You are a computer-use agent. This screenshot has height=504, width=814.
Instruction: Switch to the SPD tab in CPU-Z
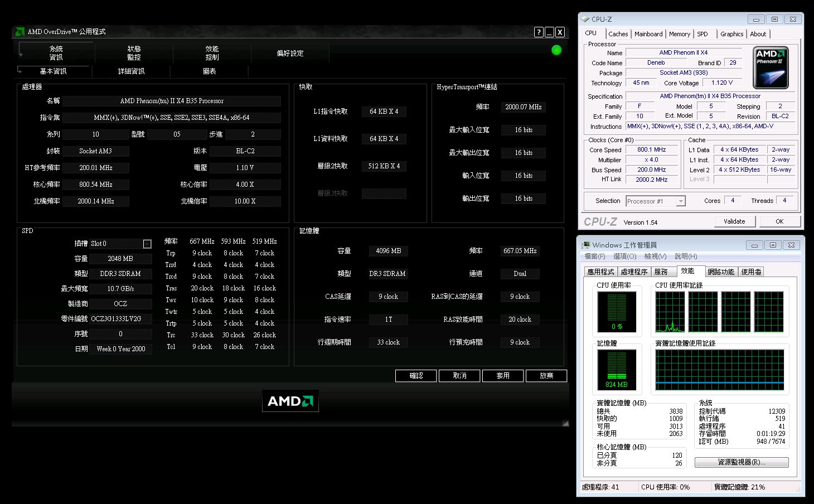[x=702, y=34]
